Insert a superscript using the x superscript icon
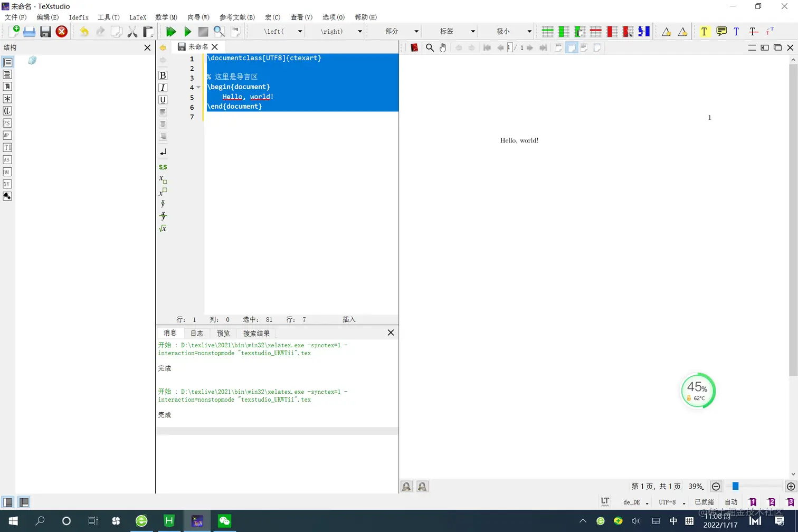 tap(163, 192)
